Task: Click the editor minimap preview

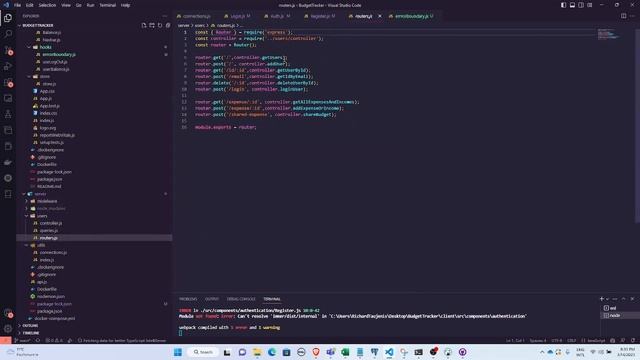Action: click(x=610, y=34)
